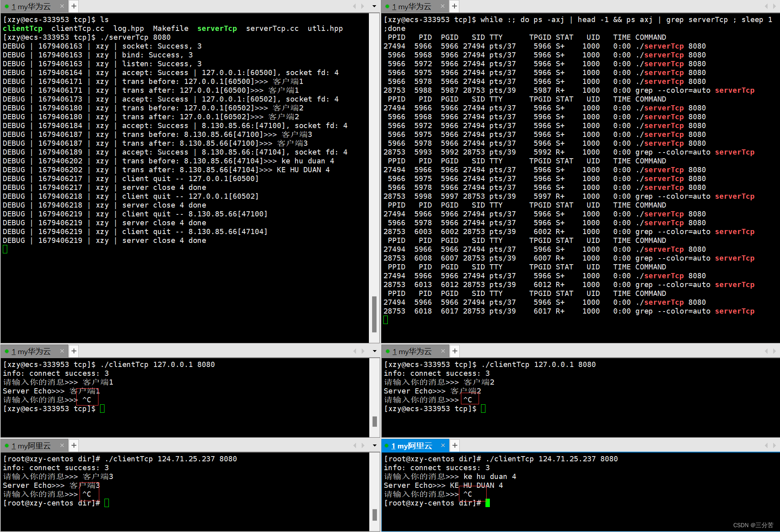Click the scrollbar thumb in the 客户端3 pane
The height and width of the screenshot is (532, 780).
point(374,515)
